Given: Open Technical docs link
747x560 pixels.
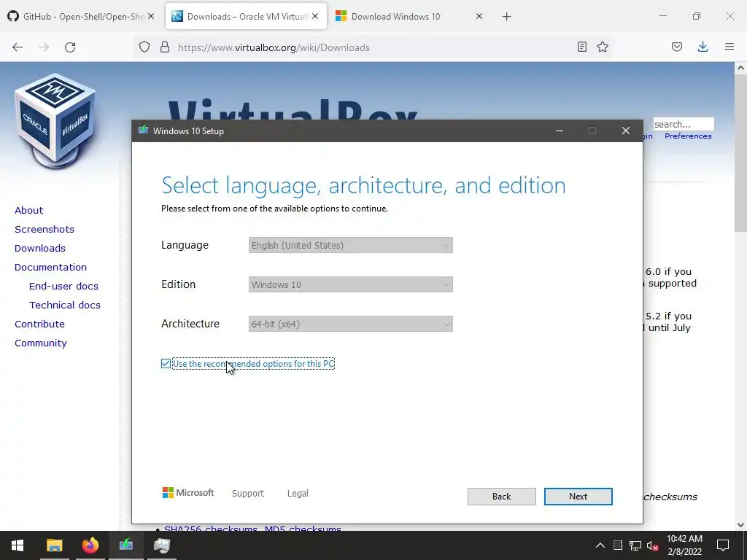Looking at the screenshot, I should tap(65, 306).
